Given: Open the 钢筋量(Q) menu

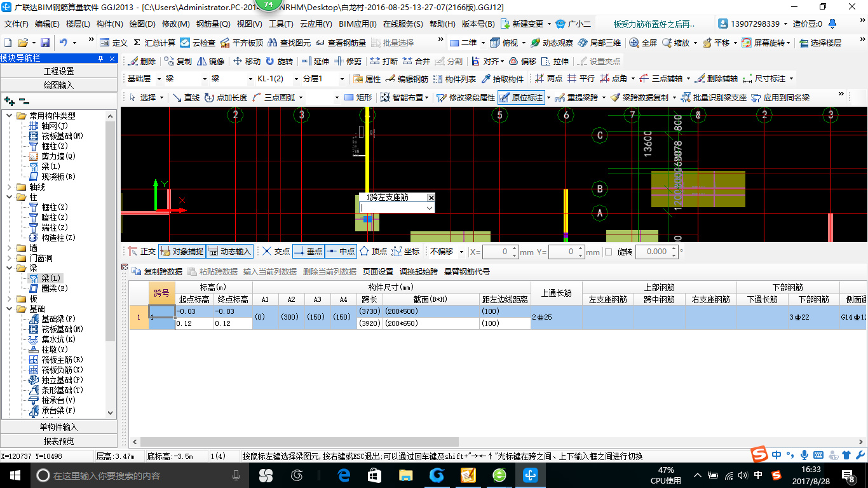Looking at the screenshot, I should click(213, 24).
